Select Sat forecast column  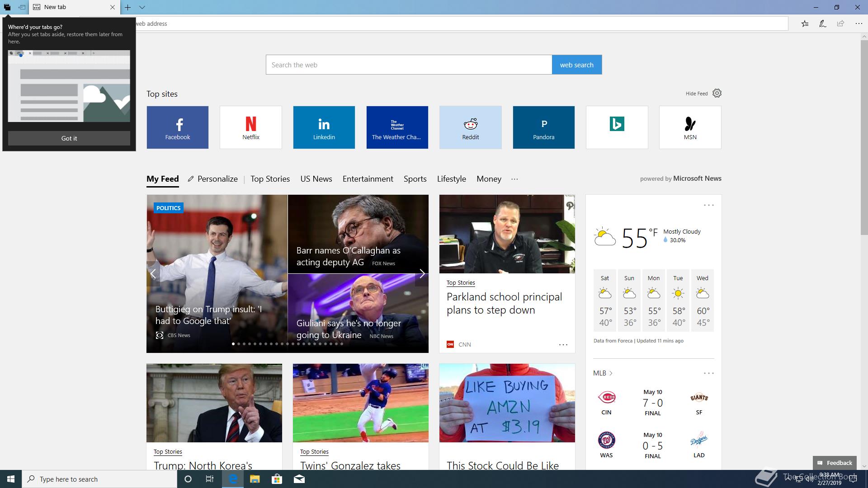click(x=605, y=301)
